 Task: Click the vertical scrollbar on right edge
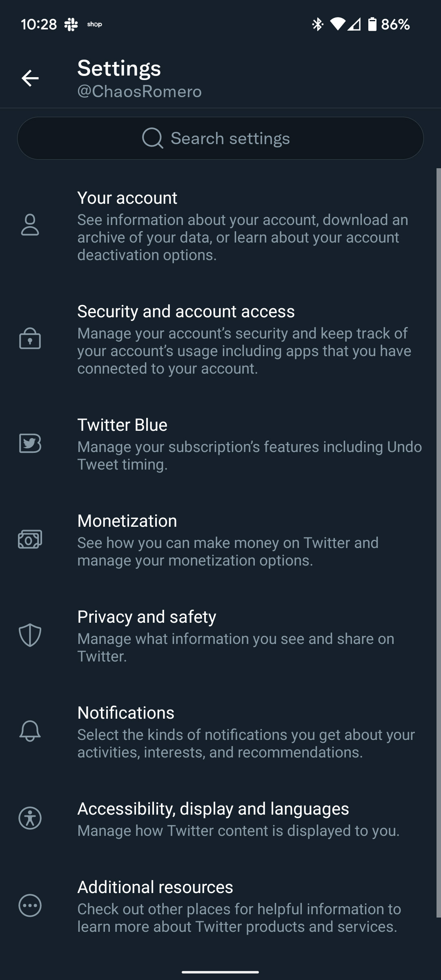[439, 543]
